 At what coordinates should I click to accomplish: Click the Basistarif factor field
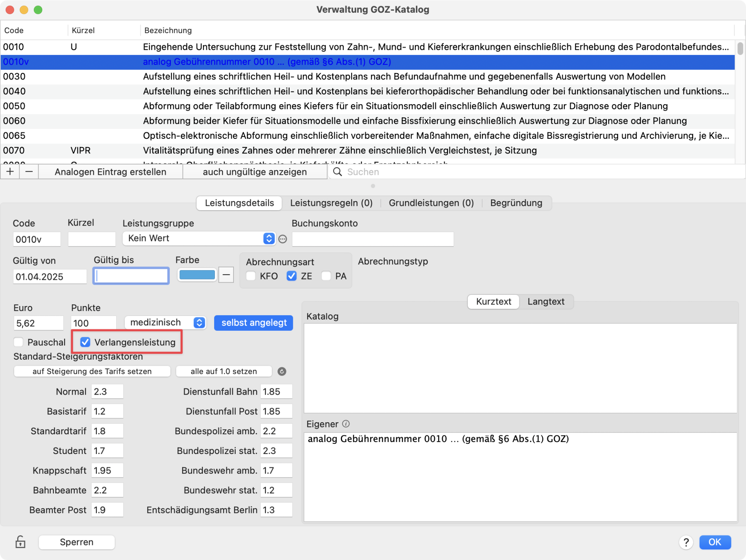pyautogui.click(x=107, y=411)
